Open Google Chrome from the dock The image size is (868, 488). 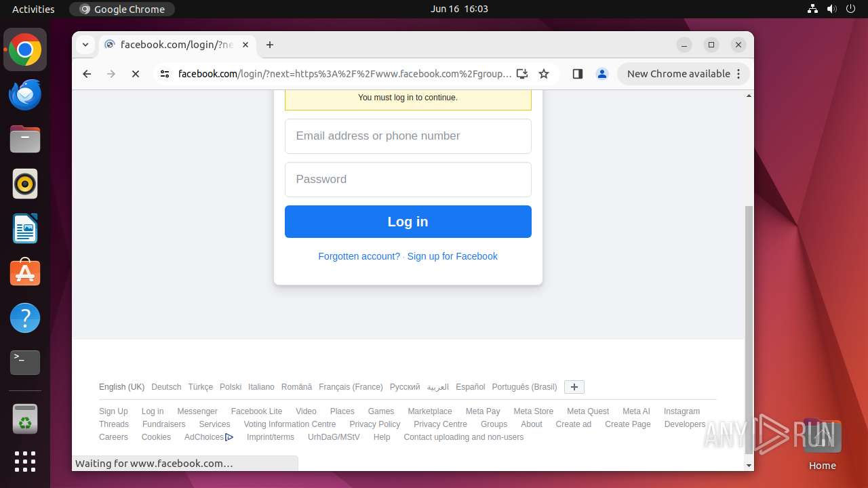point(25,50)
